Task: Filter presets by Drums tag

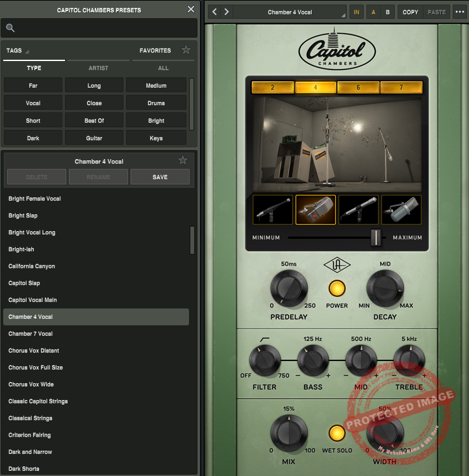Action: click(x=156, y=103)
